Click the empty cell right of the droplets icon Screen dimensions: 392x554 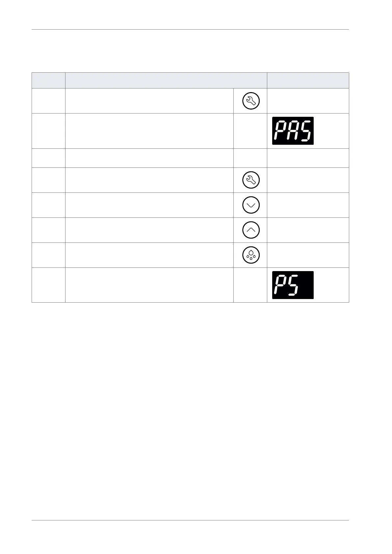coord(308,255)
